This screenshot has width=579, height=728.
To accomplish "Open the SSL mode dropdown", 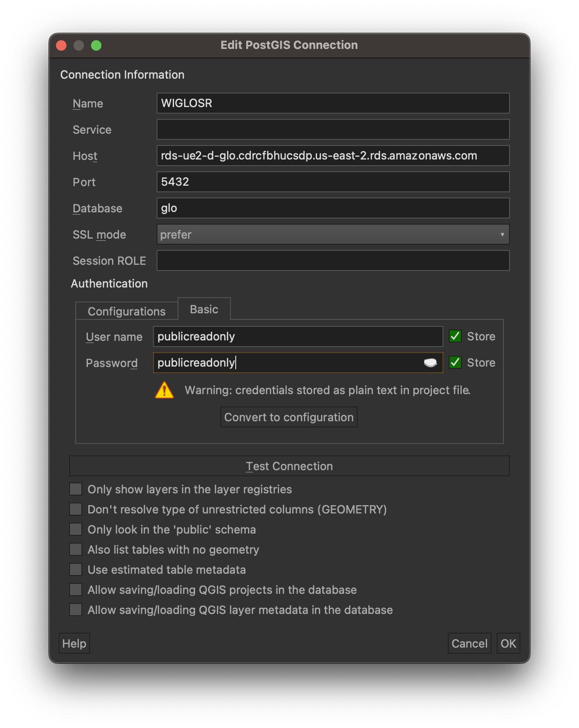I will pos(333,234).
